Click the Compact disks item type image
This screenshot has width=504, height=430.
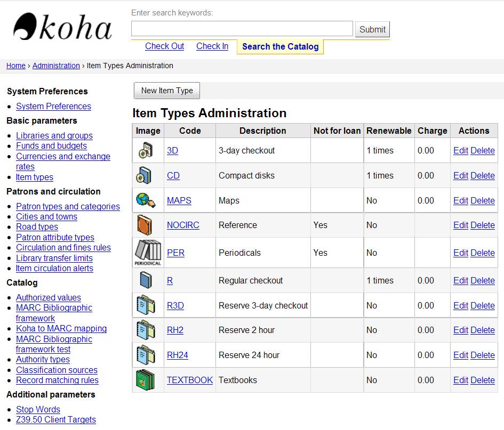tap(145, 175)
